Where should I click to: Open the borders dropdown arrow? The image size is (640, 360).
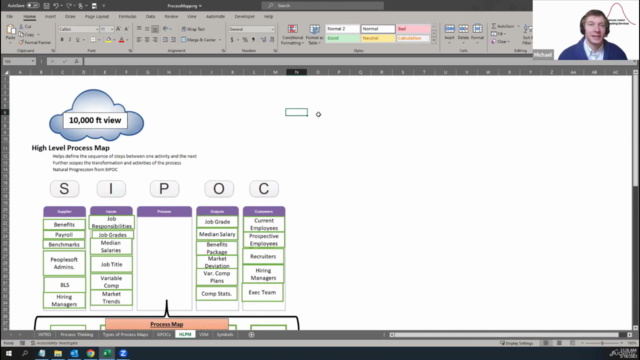(x=99, y=40)
